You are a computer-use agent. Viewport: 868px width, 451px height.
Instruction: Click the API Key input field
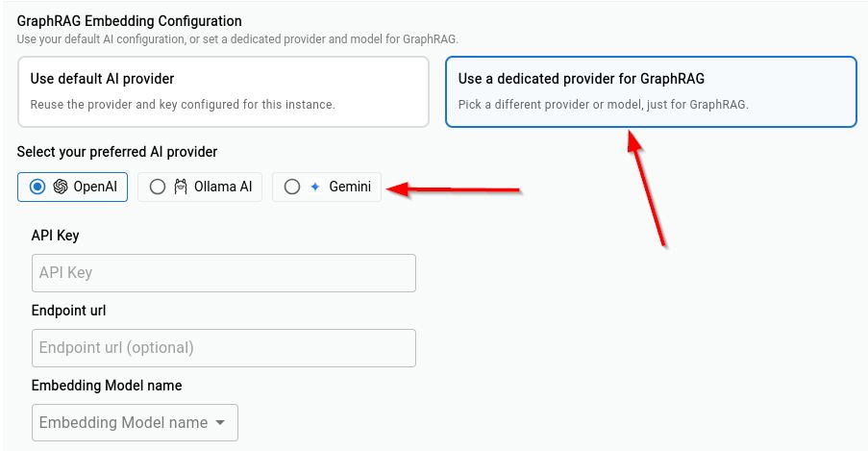[x=224, y=273]
